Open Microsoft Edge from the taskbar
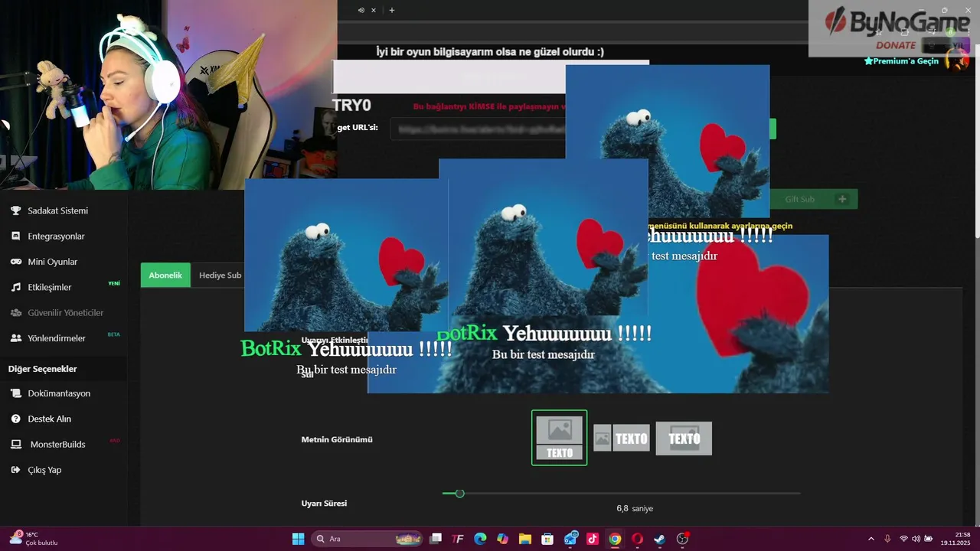The width and height of the screenshot is (980, 551). (x=480, y=539)
